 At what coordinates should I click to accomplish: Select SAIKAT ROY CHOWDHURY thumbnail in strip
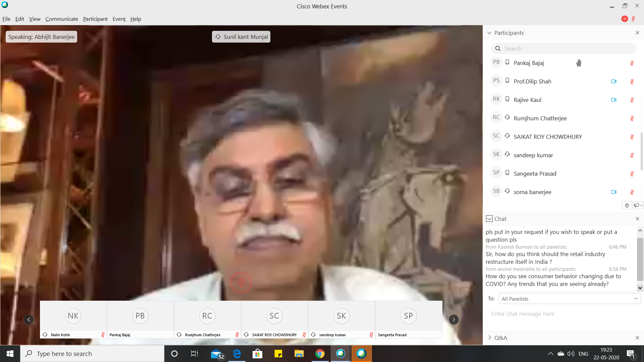pyautogui.click(x=274, y=320)
